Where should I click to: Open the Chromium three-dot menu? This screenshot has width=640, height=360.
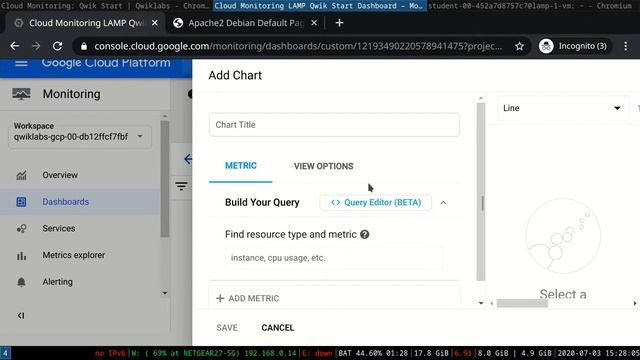pyautogui.click(x=626, y=46)
